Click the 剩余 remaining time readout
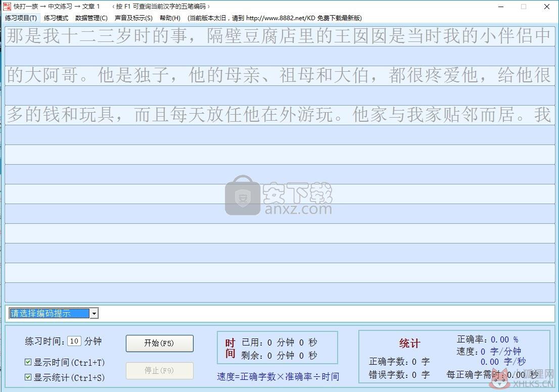This screenshot has width=559, height=392. [x=279, y=355]
